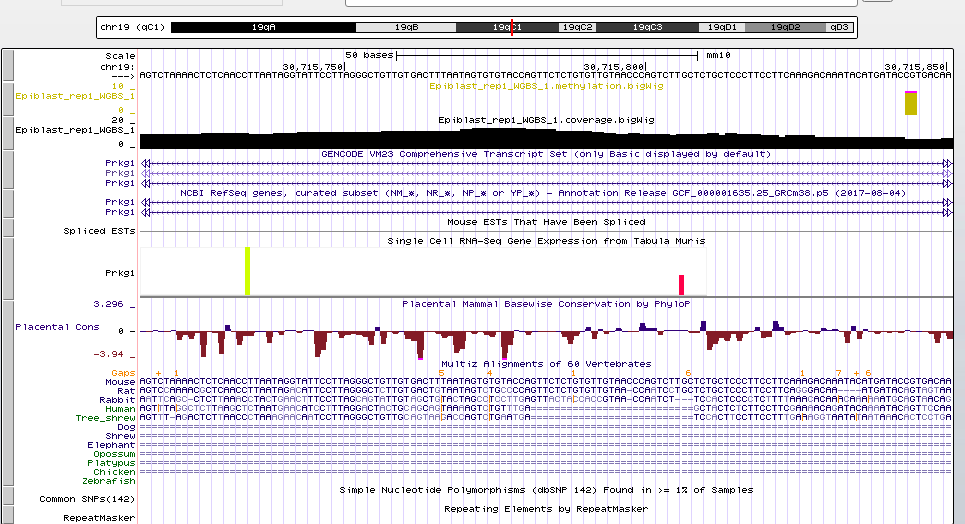
Task: Open the Repeating Elements by RepeatMasker title
Action: click(x=546, y=509)
